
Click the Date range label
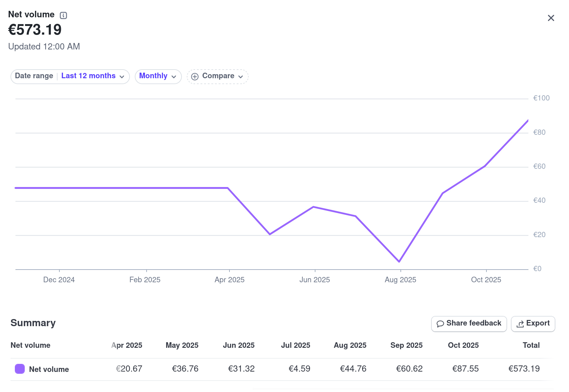coord(34,76)
